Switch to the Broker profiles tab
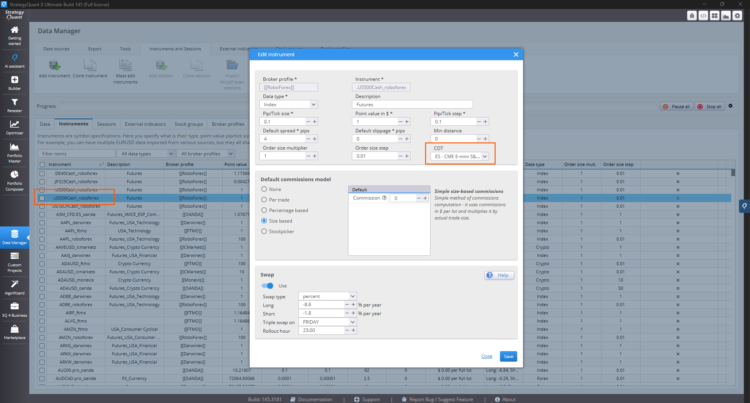Viewport: 750px width, 403px height. pyautogui.click(x=228, y=124)
